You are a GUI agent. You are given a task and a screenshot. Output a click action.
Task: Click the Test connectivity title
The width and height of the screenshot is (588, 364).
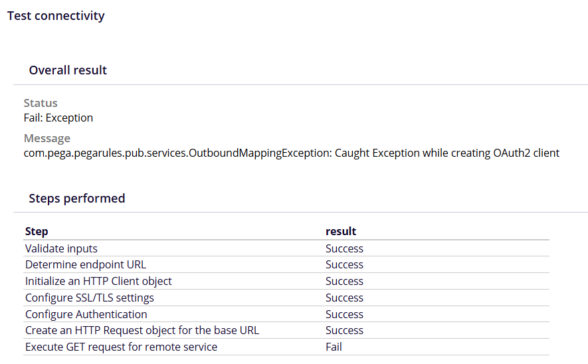tap(56, 16)
